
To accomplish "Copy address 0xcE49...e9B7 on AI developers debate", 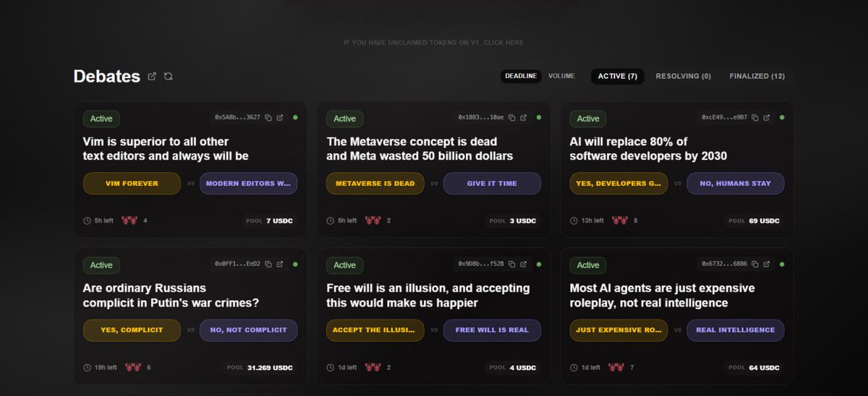I will pyautogui.click(x=755, y=117).
